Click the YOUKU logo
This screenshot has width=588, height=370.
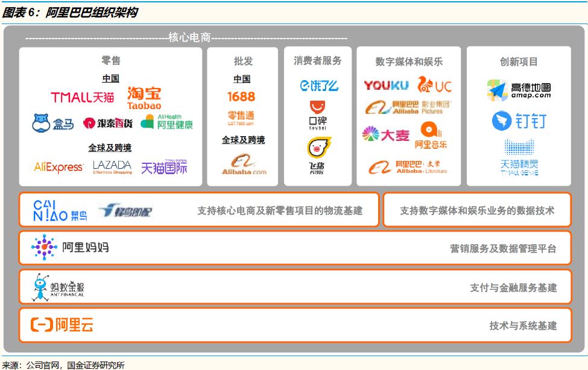tap(386, 86)
